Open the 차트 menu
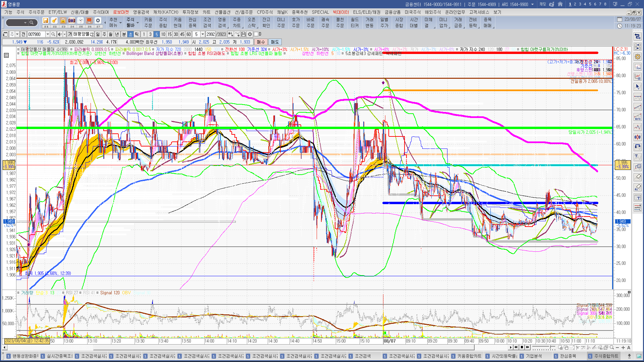This screenshot has width=644, height=362. coord(206,12)
